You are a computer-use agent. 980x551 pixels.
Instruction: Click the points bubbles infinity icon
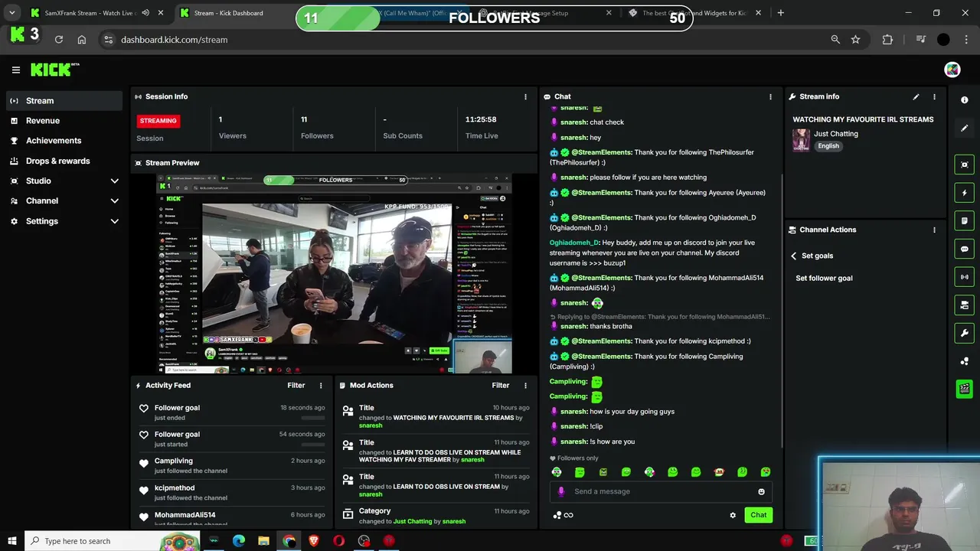pyautogui.click(x=563, y=515)
